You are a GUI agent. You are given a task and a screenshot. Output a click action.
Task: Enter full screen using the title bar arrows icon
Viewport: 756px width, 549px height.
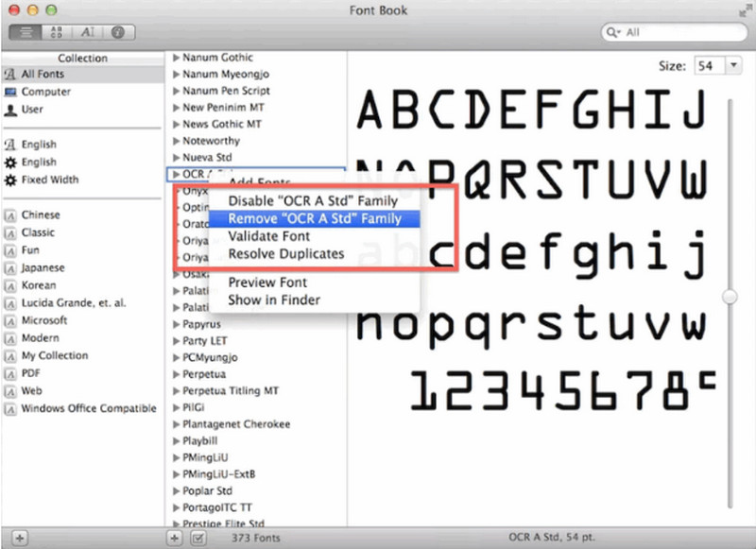point(745,10)
